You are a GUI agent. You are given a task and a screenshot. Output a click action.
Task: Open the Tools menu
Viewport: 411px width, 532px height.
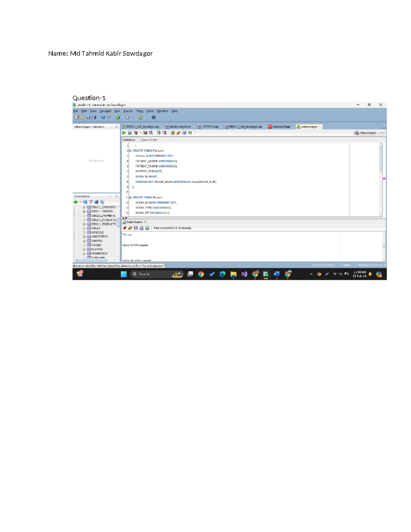point(150,111)
